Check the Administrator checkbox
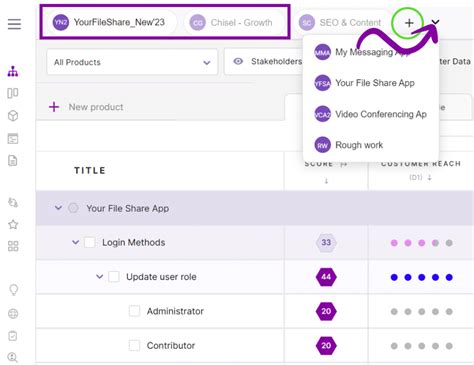Image resolution: width=474 pixels, height=365 pixels. (134, 311)
